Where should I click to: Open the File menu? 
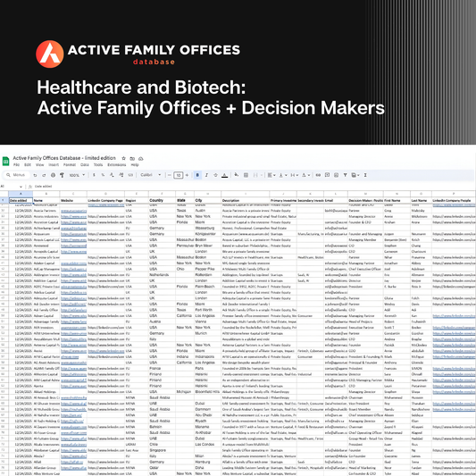(x=16, y=165)
